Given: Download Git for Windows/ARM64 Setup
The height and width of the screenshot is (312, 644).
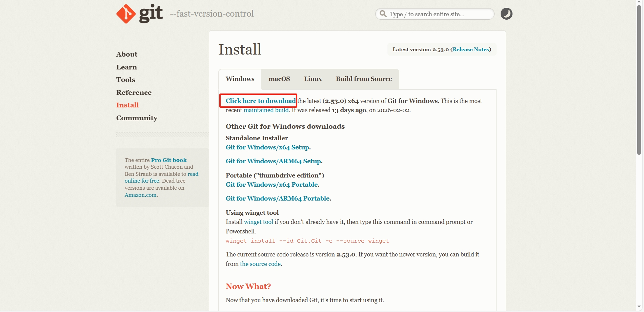Looking at the screenshot, I should point(273,161).
